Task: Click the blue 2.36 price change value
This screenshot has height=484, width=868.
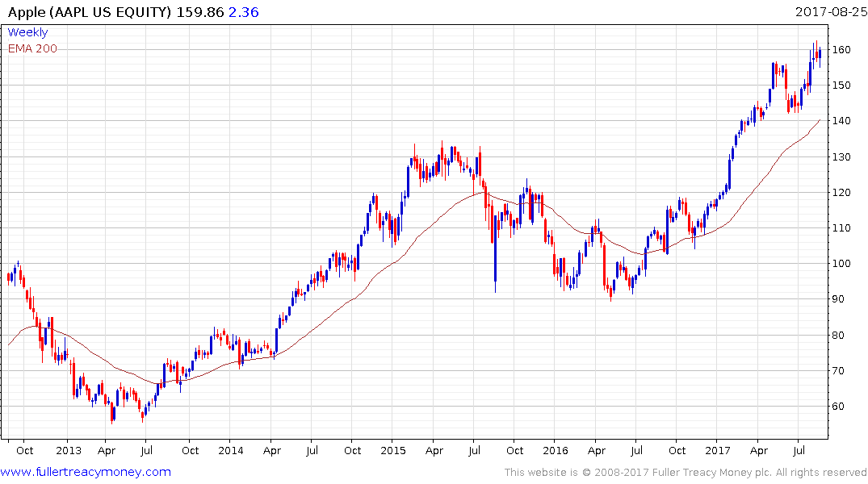Action: click(244, 12)
